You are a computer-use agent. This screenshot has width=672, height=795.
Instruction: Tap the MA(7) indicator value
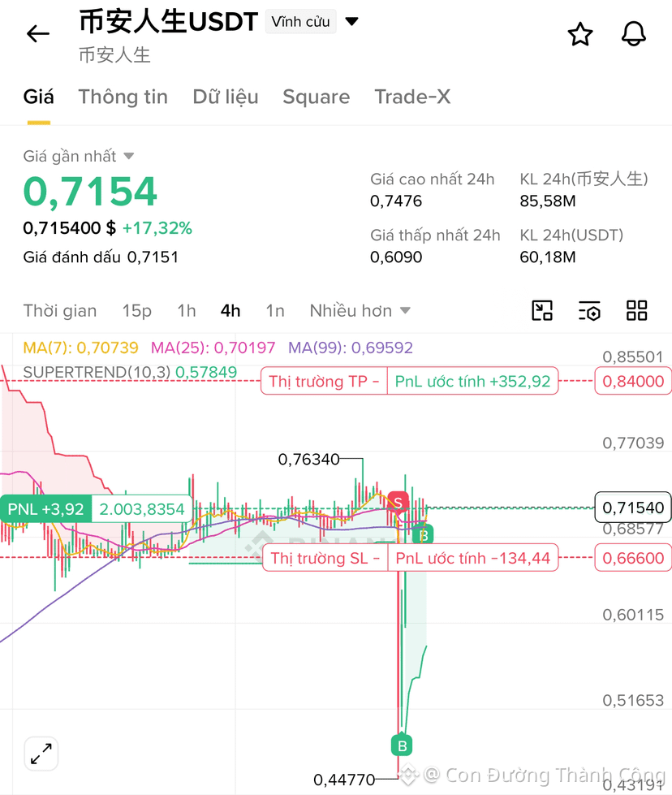tap(80, 348)
